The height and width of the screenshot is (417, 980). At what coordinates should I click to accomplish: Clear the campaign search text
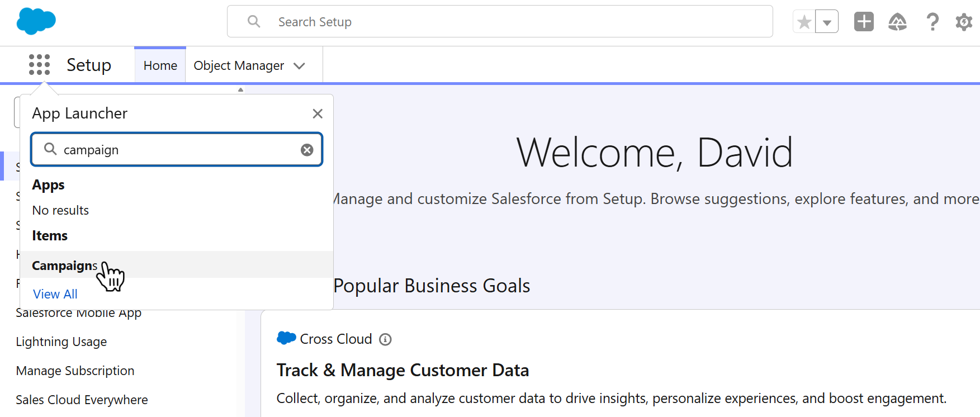pyautogui.click(x=307, y=150)
